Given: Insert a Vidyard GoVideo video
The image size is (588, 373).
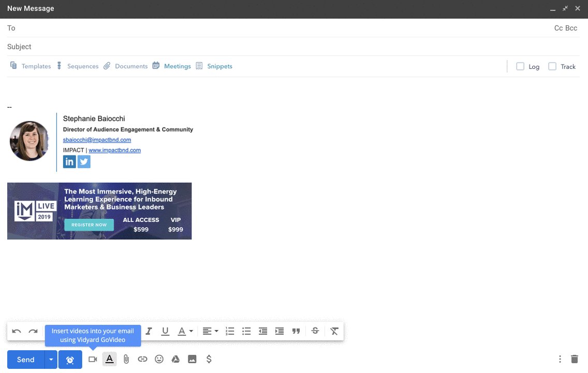Looking at the screenshot, I should pyautogui.click(x=93, y=360).
